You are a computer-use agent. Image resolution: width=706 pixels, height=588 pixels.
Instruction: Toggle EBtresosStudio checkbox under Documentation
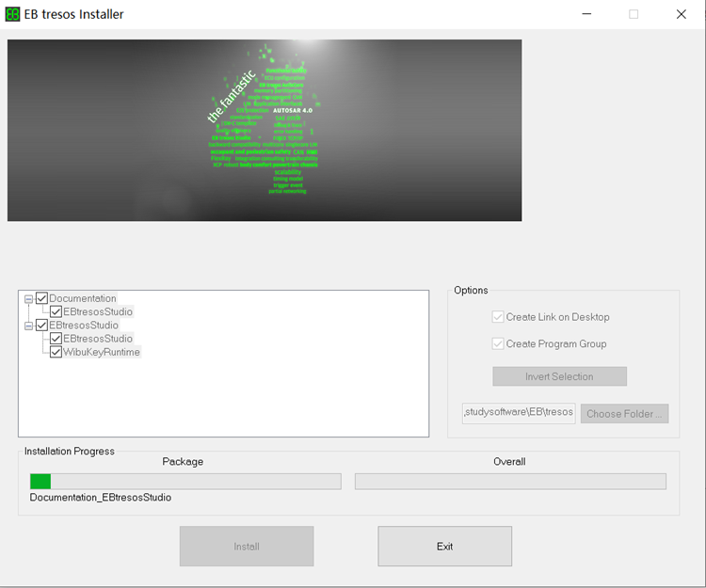[56, 312]
